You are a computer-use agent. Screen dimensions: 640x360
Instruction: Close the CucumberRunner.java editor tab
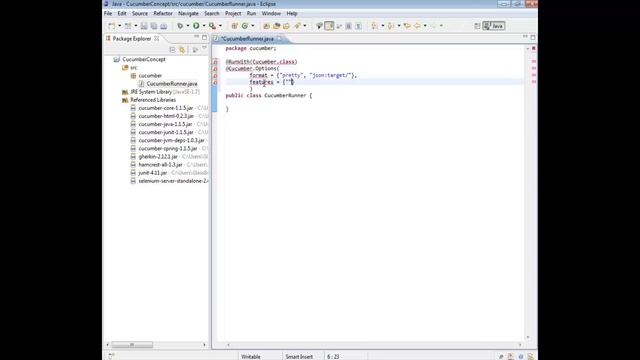tap(279, 39)
